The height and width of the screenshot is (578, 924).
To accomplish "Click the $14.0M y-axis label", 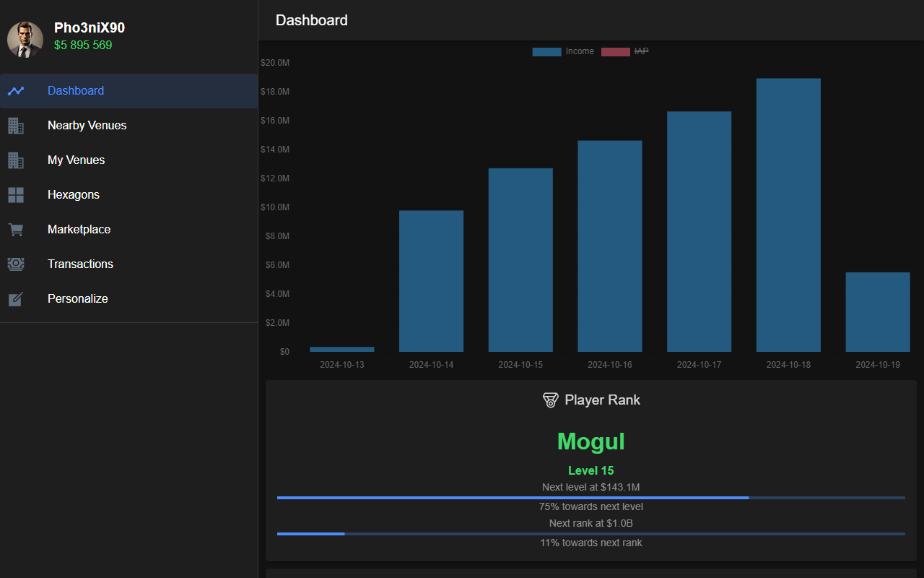I will pos(275,150).
